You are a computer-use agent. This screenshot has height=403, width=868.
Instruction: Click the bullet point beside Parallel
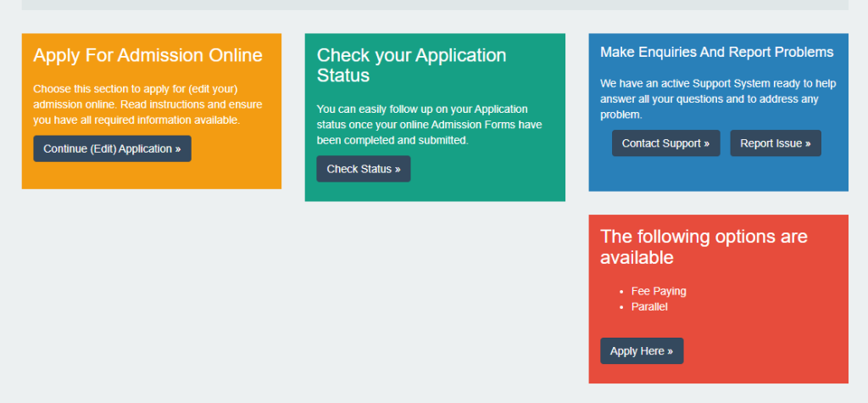click(x=623, y=307)
